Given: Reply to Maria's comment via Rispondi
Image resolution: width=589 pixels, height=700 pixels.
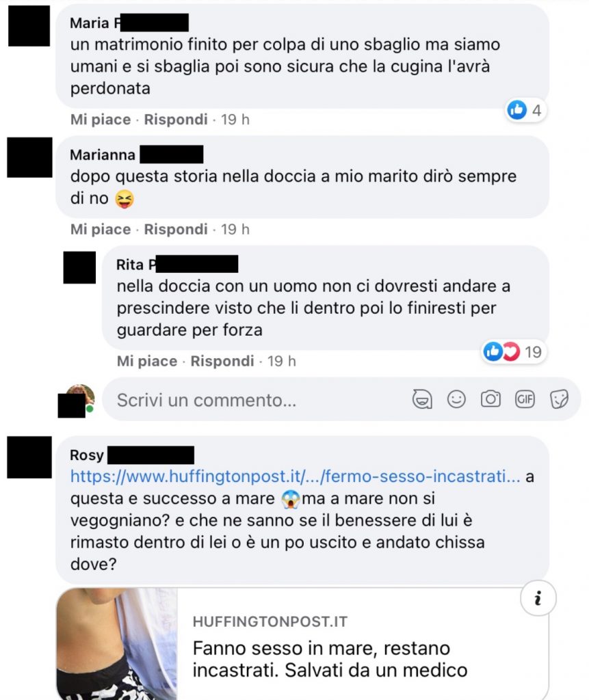Looking at the screenshot, I should pyautogui.click(x=176, y=120).
